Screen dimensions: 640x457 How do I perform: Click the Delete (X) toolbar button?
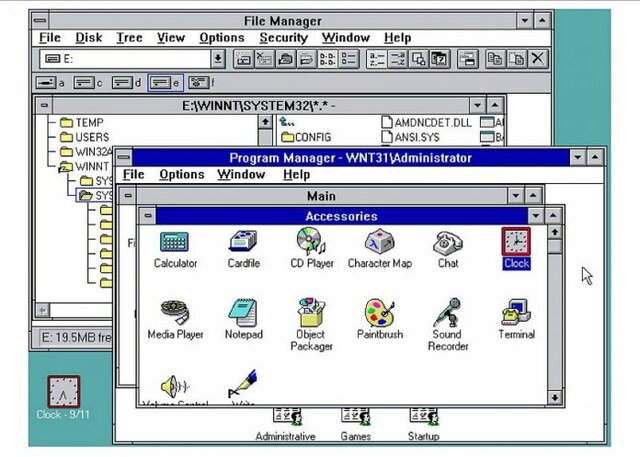coord(538,59)
